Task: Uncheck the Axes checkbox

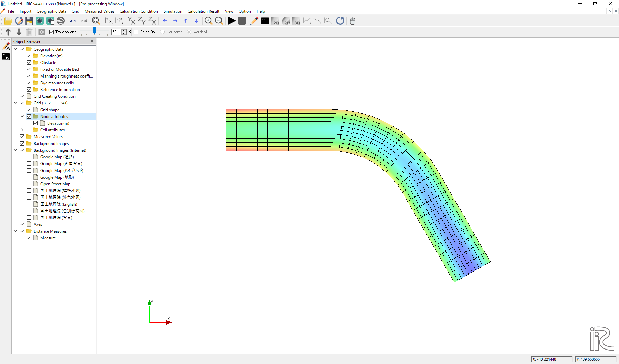Action: 22,224
